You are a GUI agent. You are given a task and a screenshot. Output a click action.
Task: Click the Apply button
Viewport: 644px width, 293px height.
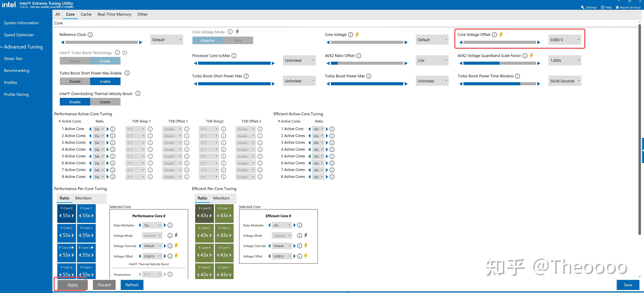[x=72, y=285]
